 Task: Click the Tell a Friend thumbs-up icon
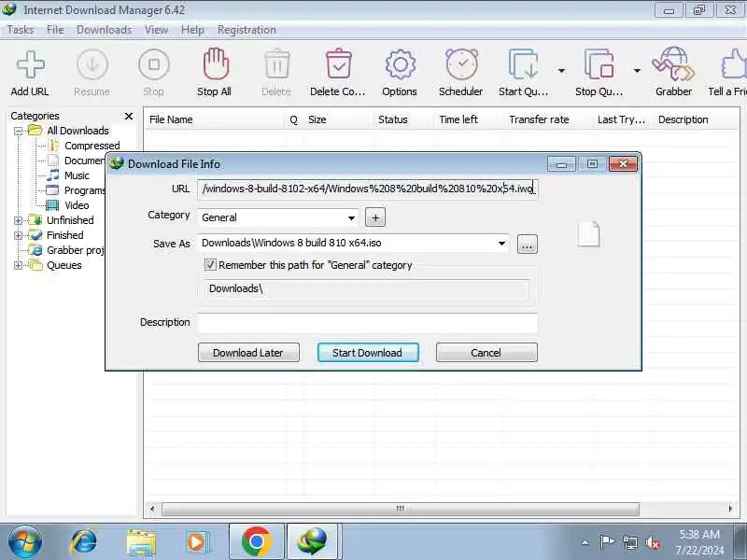(734, 64)
